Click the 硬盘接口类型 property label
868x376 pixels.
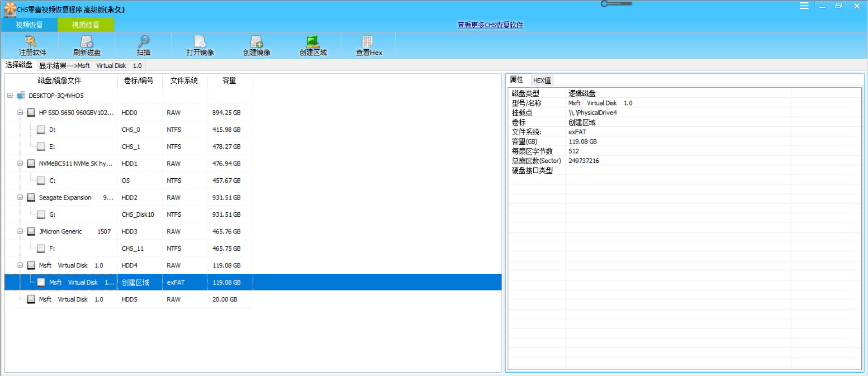click(x=532, y=171)
